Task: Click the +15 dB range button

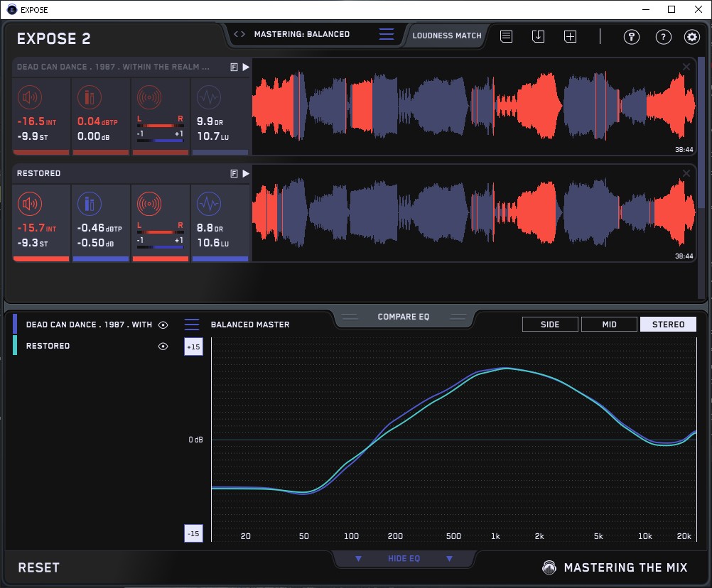Action: [x=193, y=347]
